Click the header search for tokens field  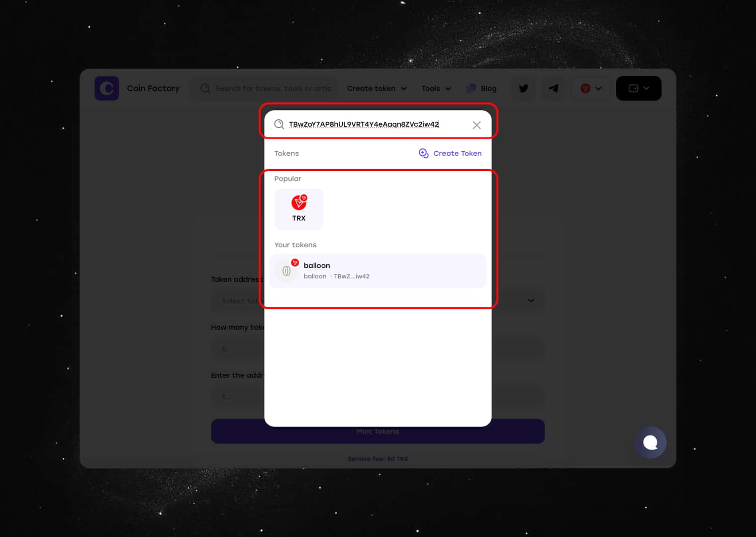point(266,89)
